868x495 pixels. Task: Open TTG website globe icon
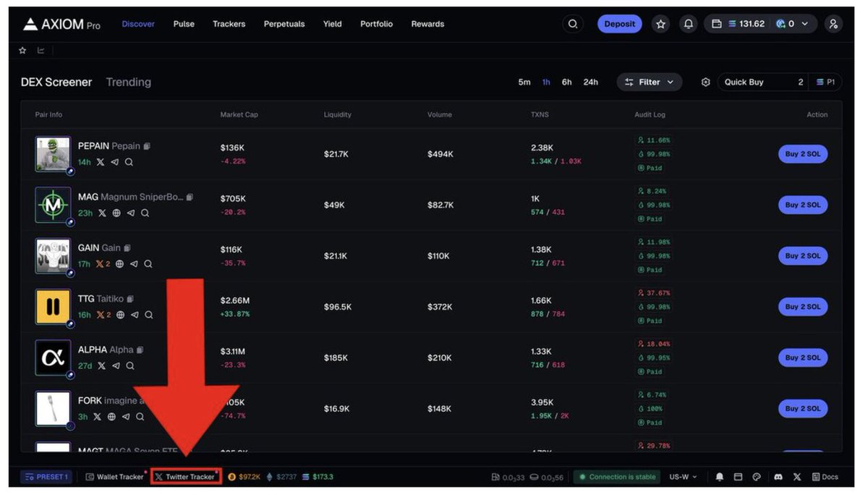[120, 315]
